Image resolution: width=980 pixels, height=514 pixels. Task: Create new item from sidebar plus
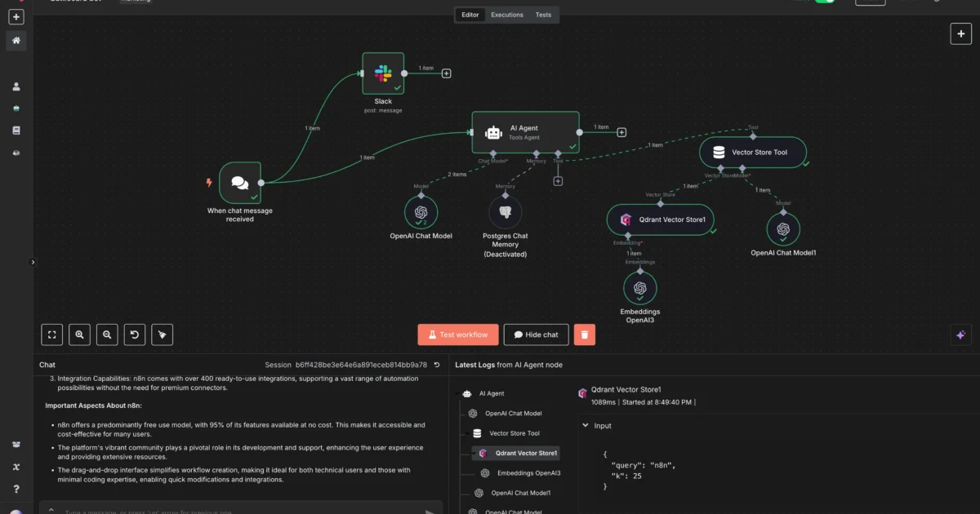pos(16,17)
